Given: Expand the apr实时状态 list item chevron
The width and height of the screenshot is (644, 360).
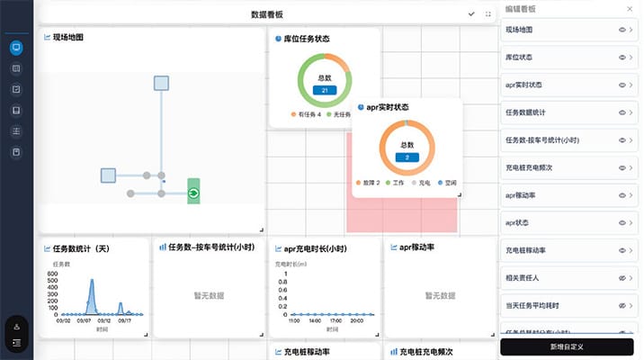Looking at the screenshot, I should (x=631, y=85).
